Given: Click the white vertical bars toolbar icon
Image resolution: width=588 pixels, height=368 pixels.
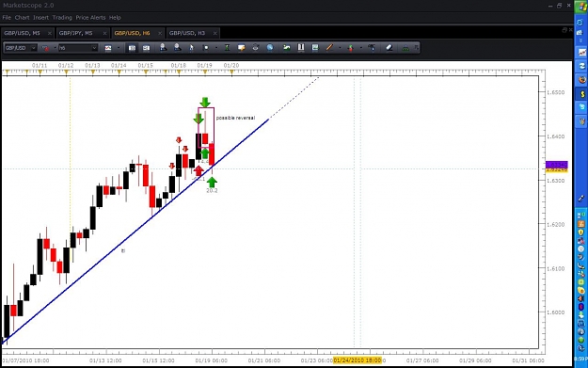Looking at the screenshot, I should click(301, 48).
